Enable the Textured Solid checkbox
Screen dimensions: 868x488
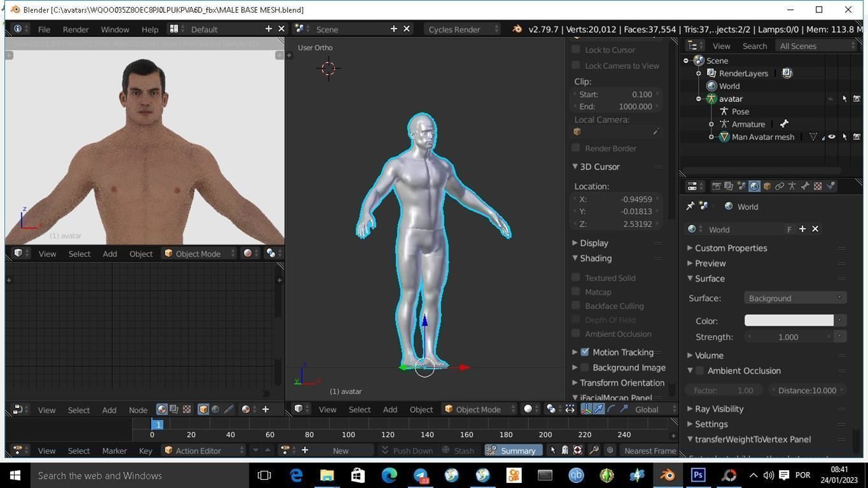[x=575, y=277]
